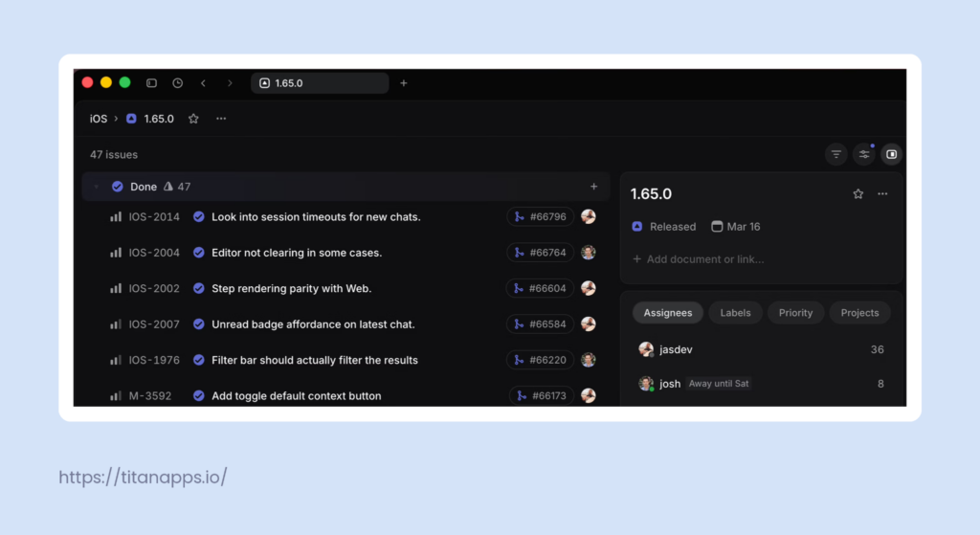Click assignee avatar on IOS-1976 row
Screen dimensions: 980x535
[589, 360]
